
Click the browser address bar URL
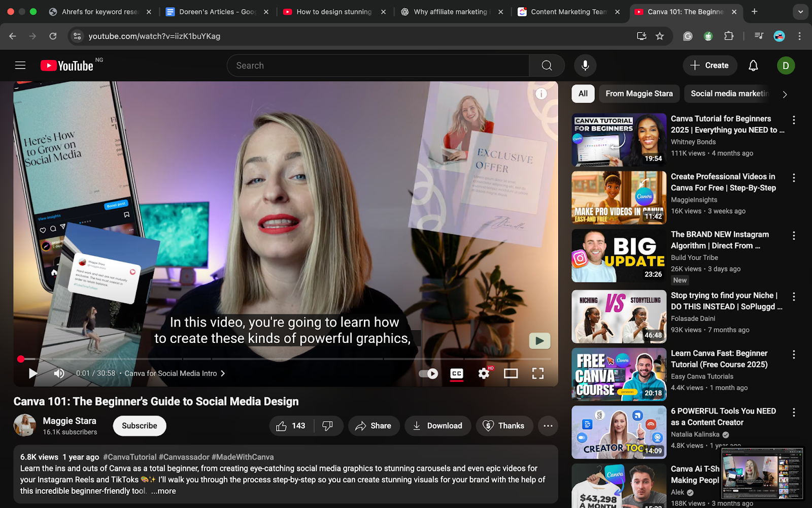[154, 36]
